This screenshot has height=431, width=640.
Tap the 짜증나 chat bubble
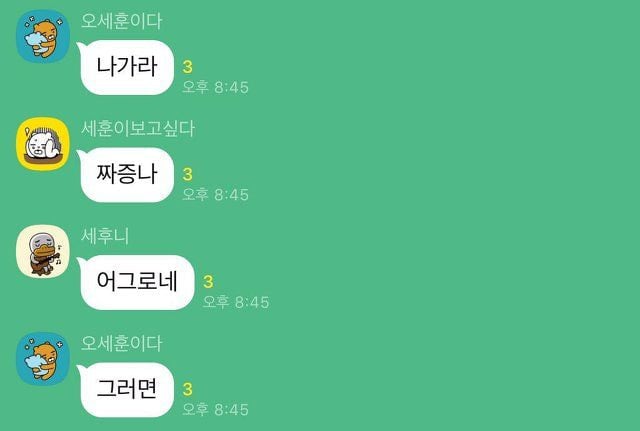[126, 175]
